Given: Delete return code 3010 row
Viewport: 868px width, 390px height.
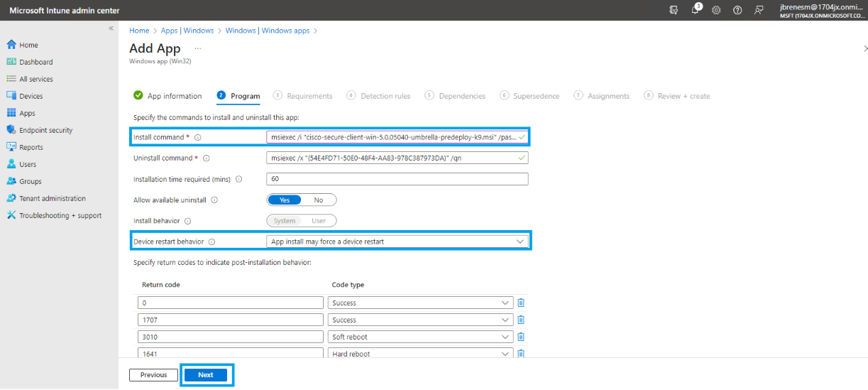Looking at the screenshot, I should click(521, 337).
